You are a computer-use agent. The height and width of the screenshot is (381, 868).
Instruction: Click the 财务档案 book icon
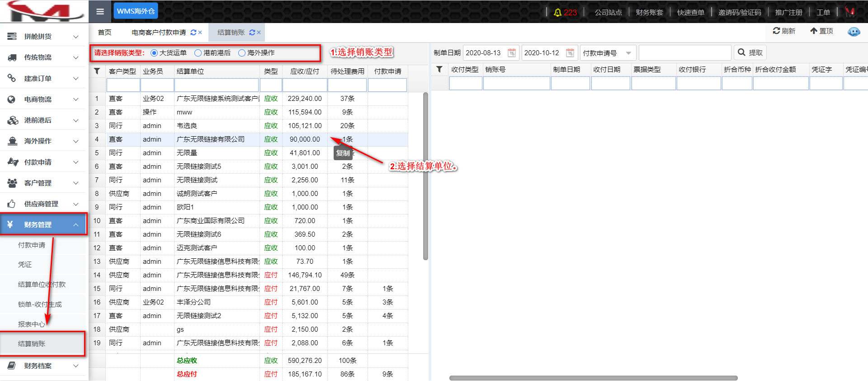(x=12, y=366)
